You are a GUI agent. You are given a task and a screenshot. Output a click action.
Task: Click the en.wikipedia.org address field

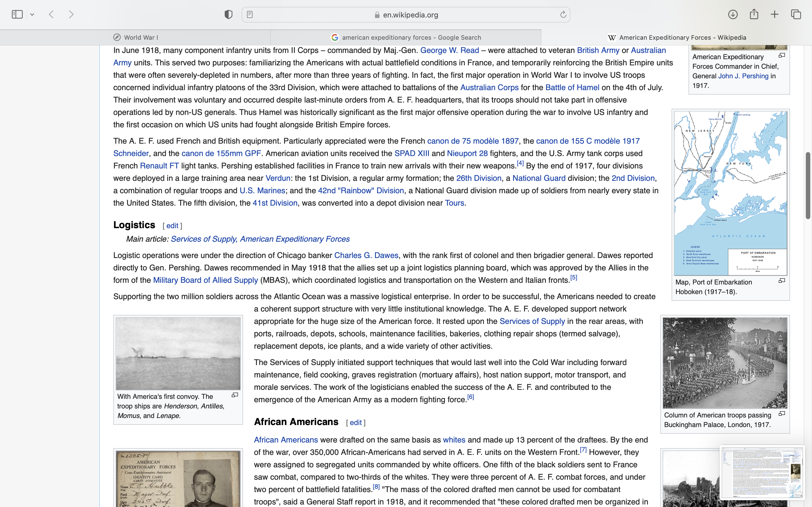[x=410, y=15]
